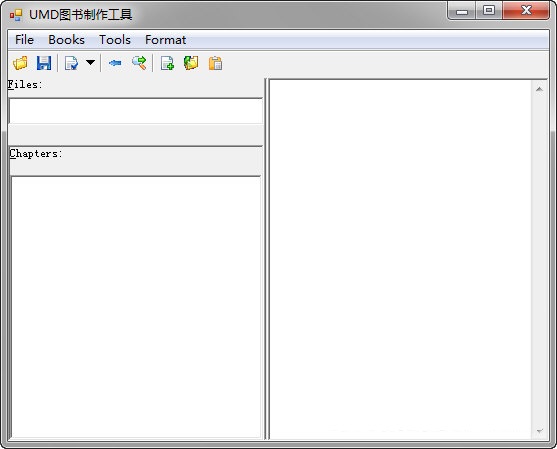
Task: Click the open folder toolbar icon
Action: 20,63
